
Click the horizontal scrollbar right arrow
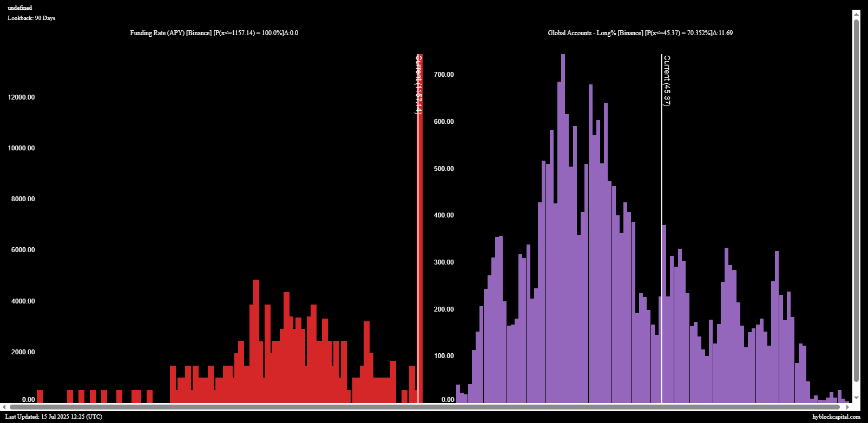[846, 407]
